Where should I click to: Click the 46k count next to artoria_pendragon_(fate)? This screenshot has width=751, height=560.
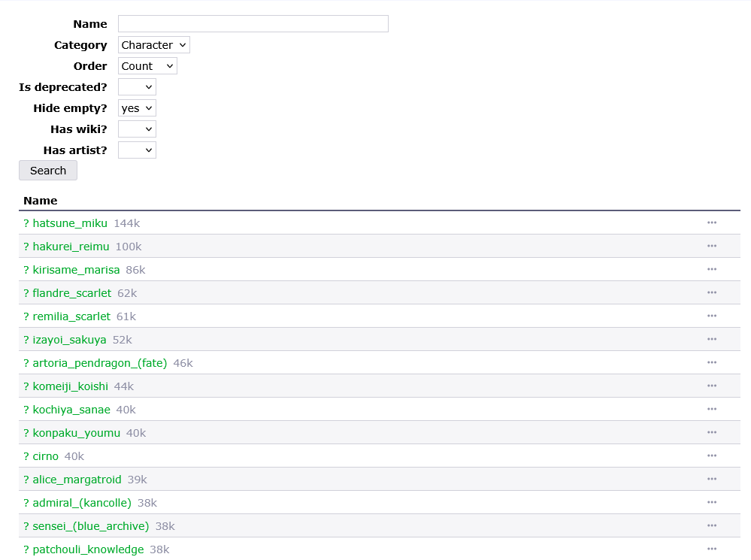[x=183, y=363]
